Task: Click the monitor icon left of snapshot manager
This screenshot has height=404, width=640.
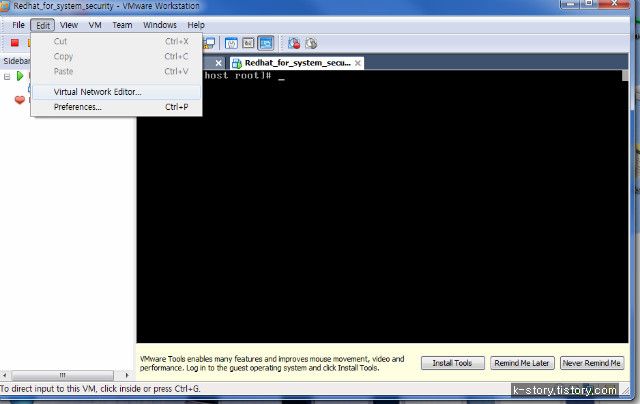Action: click(x=209, y=43)
